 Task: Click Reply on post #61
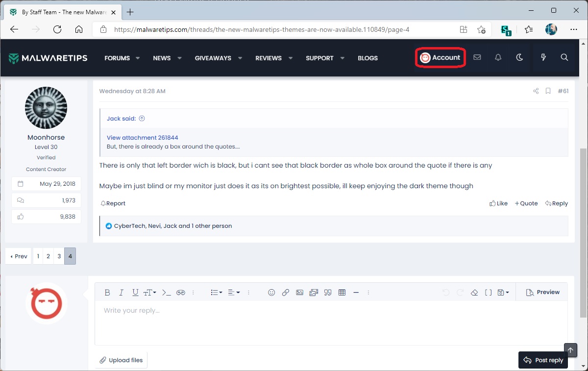(x=557, y=203)
